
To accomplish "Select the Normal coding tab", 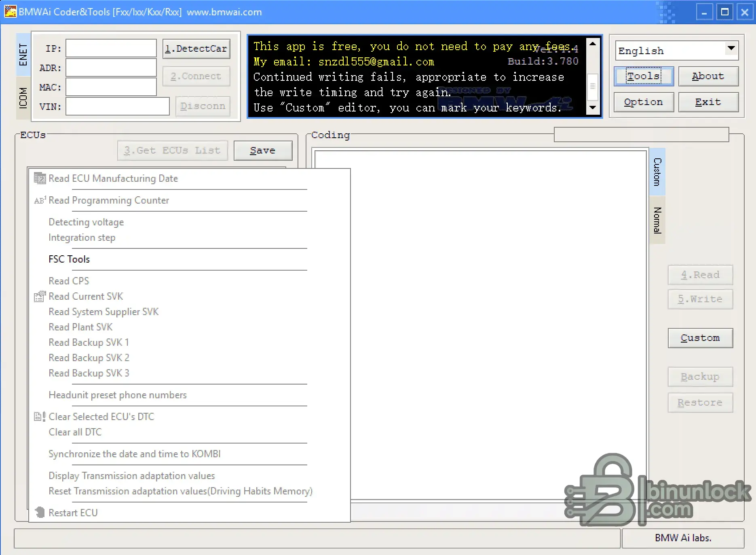I will pyautogui.click(x=657, y=220).
